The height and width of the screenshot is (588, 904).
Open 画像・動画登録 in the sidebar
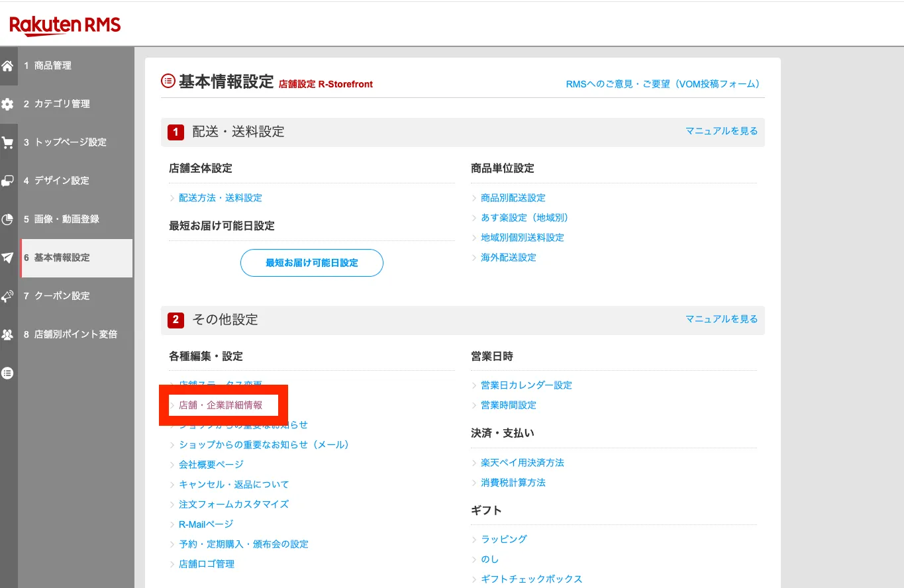pyautogui.click(x=75, y=219)
